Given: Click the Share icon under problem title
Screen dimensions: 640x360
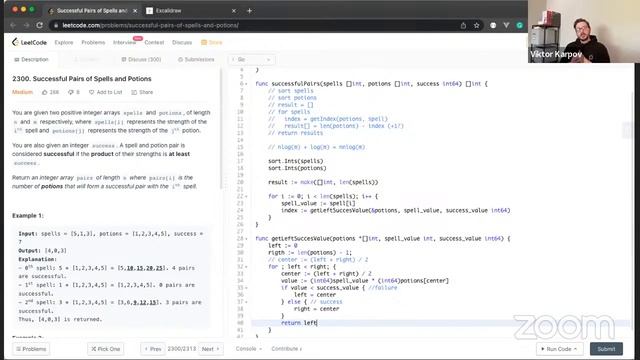Looking at the screenshot, I should tap(134, 92).
